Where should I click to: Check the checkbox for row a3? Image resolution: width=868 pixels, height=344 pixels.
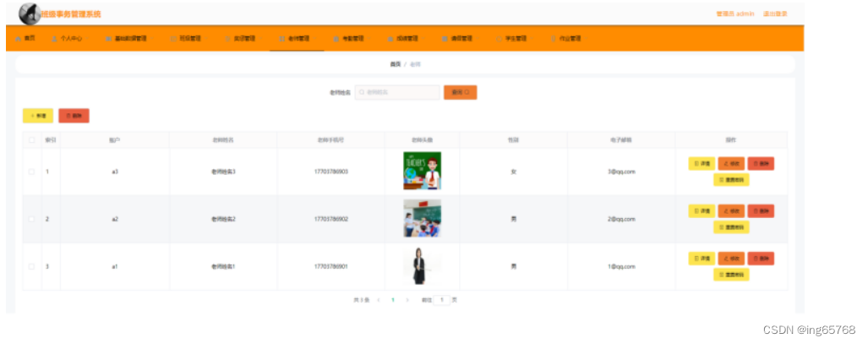[x=31, y=172]
